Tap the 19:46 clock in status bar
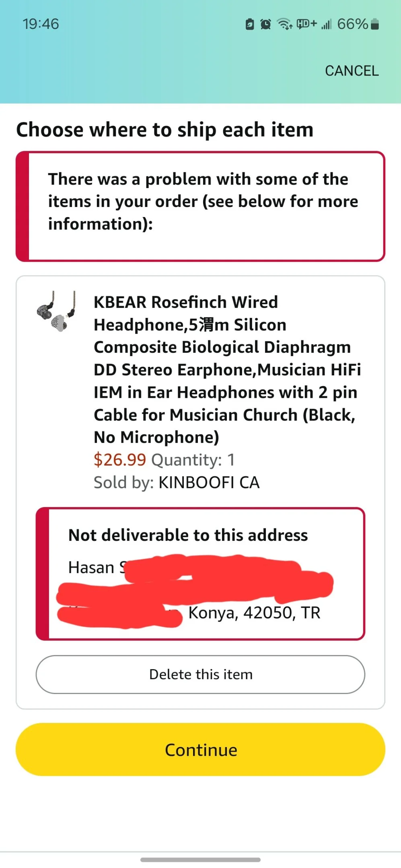The width and height of the screenshot is (401, 868). tap(41, 24)
